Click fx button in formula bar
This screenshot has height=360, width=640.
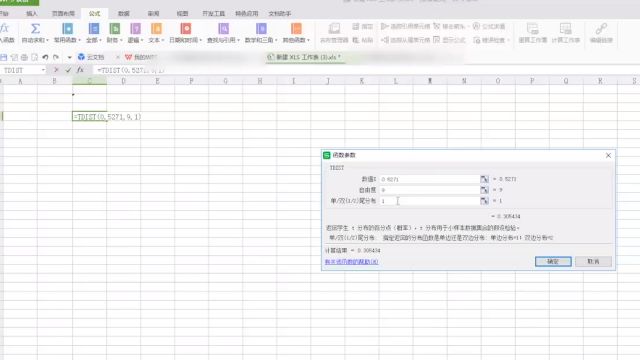point(80,70)
